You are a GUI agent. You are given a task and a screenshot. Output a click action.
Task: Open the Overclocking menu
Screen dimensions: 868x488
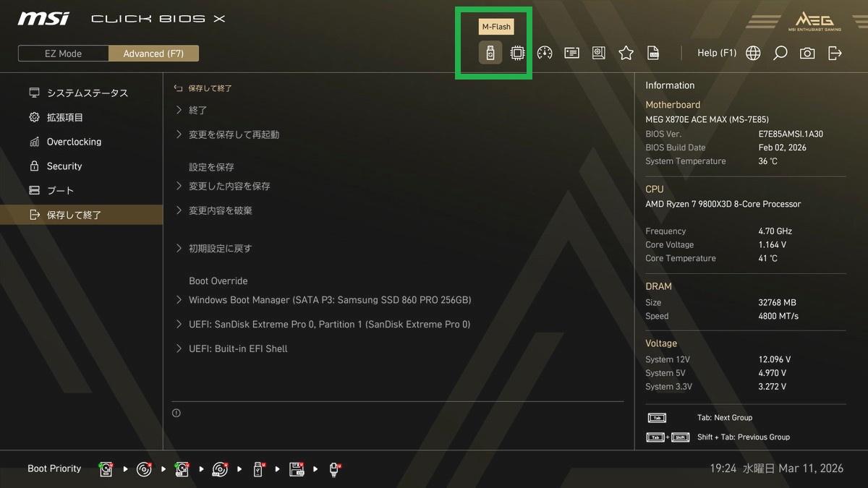point(74,142)
